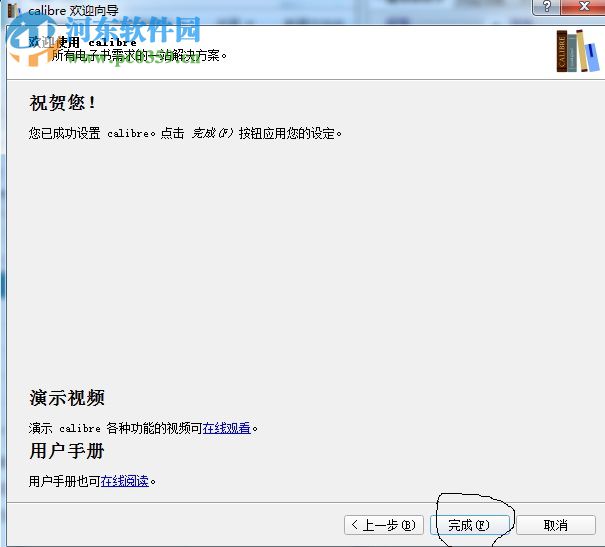Open the 在线阅读 user manual link

[125, 481]
